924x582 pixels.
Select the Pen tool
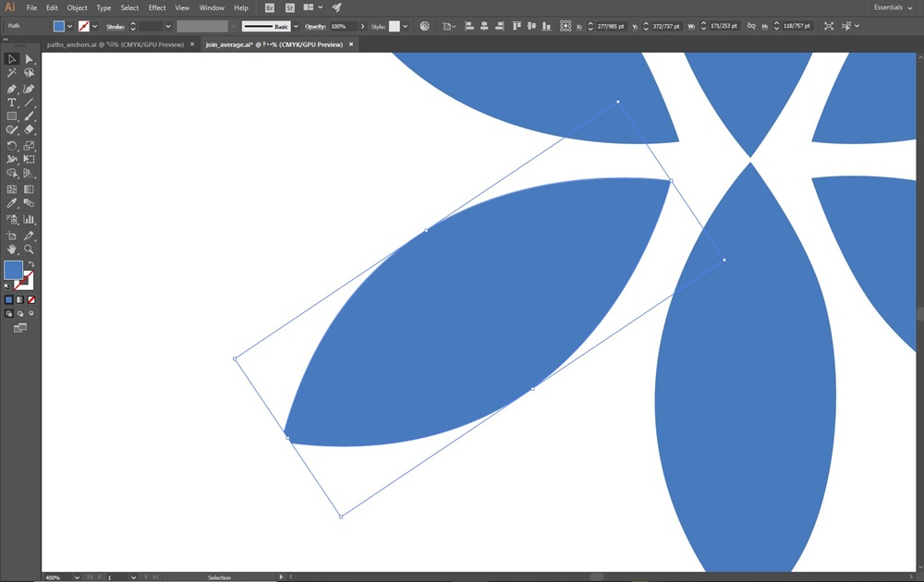[x=11, y=89]
